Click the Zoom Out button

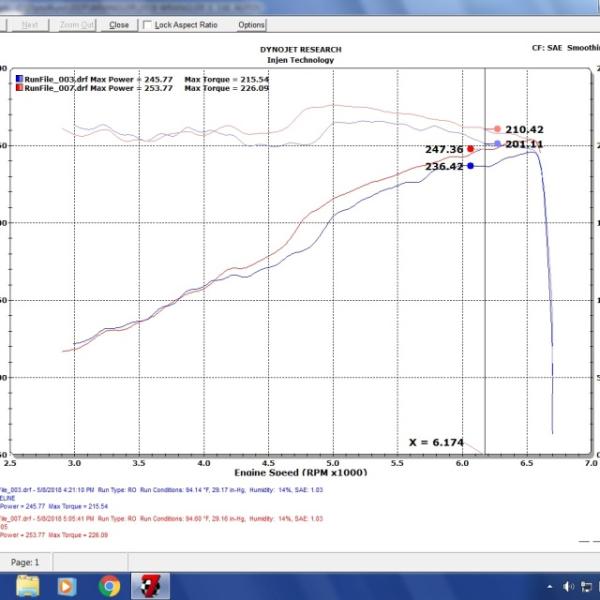tap(78, 24)
